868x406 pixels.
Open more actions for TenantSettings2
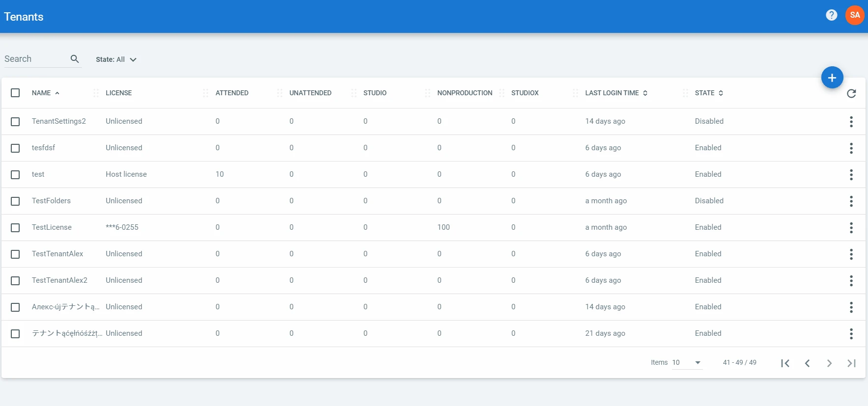pos(851,122)
